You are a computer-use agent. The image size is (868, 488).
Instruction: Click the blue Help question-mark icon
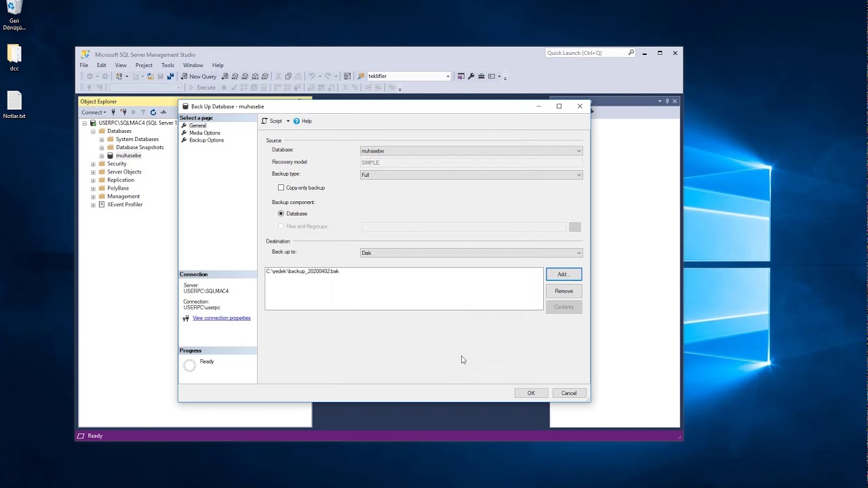click(296, 121)
